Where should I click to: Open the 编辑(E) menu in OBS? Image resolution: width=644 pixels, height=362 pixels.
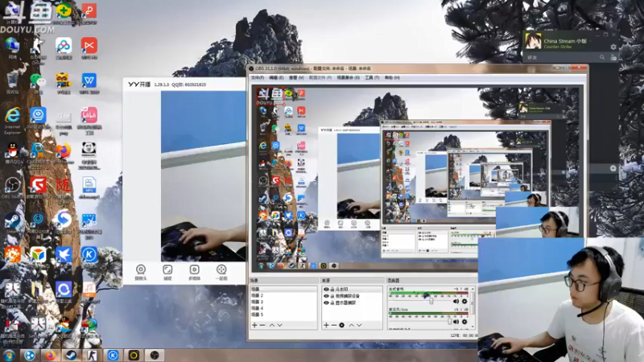coord(276,77)
